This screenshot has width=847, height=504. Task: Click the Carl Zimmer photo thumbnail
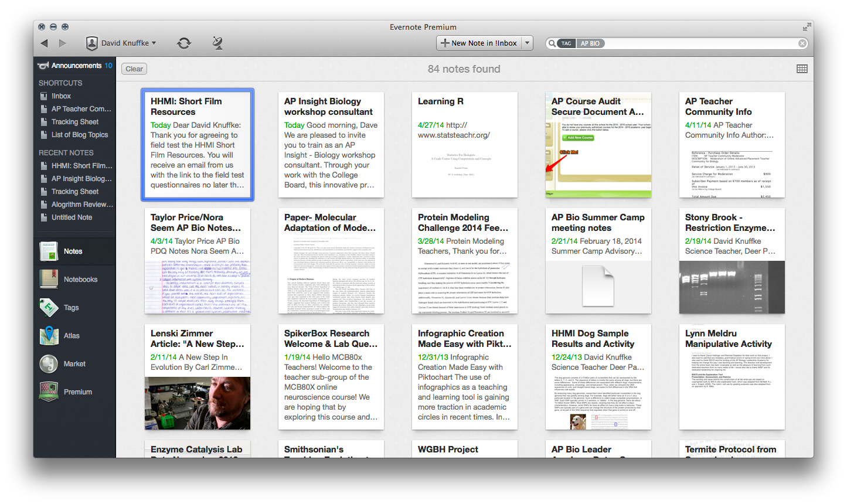198,403
